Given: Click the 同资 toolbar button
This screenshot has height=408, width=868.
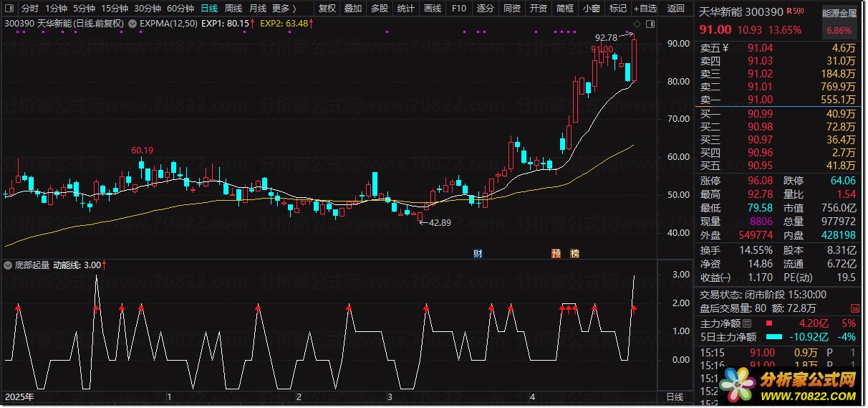Looking at the screenshot, I should click(512, 9).
